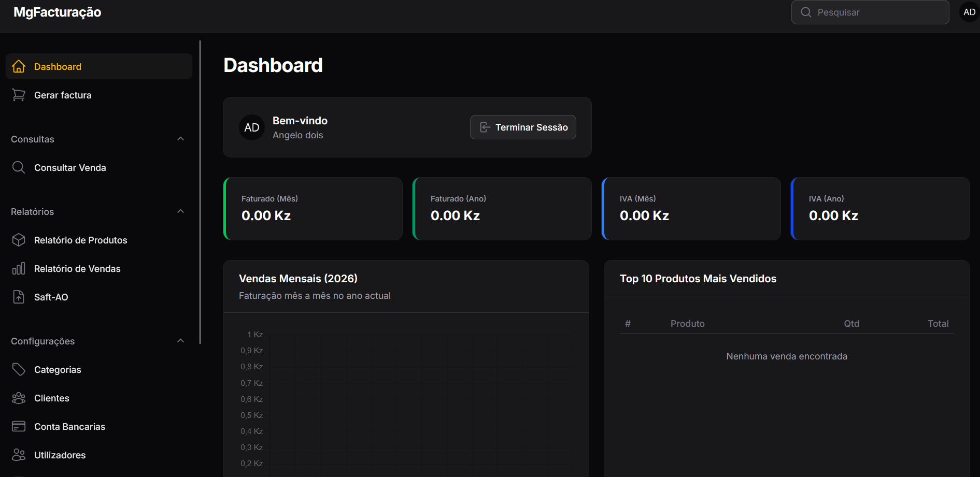The height and width of the screenshot is (477, 980).
Task: Go to Conta Bancarias settings
Action: pyautogui.click(x=99, y=426)
